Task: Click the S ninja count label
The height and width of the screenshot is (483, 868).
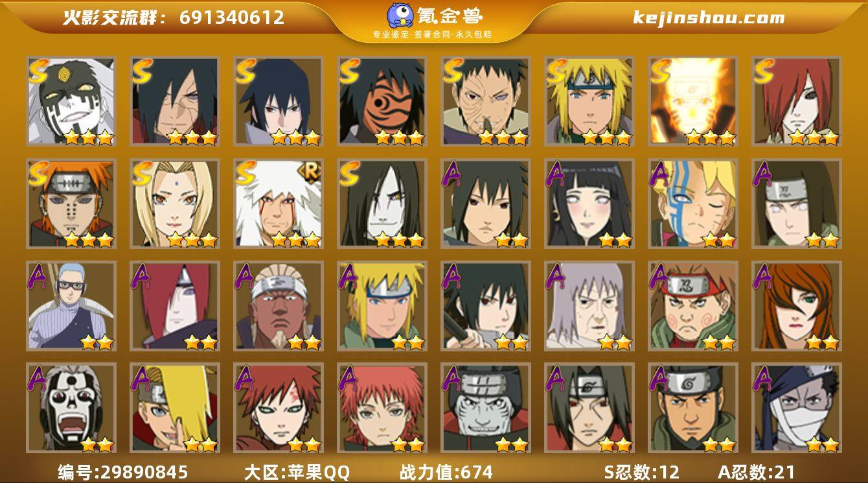Action: 642,472
